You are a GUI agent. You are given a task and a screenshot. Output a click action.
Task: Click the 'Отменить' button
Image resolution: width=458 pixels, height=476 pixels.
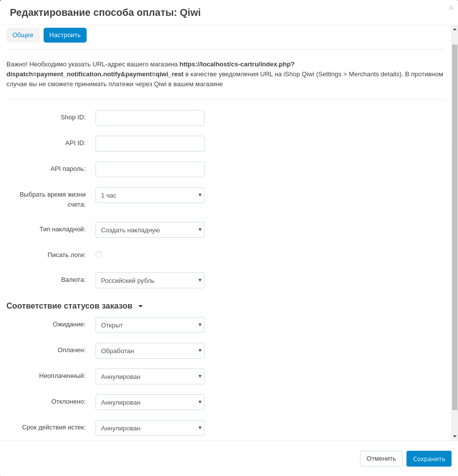pyautogui.click(x=381, y=459)
